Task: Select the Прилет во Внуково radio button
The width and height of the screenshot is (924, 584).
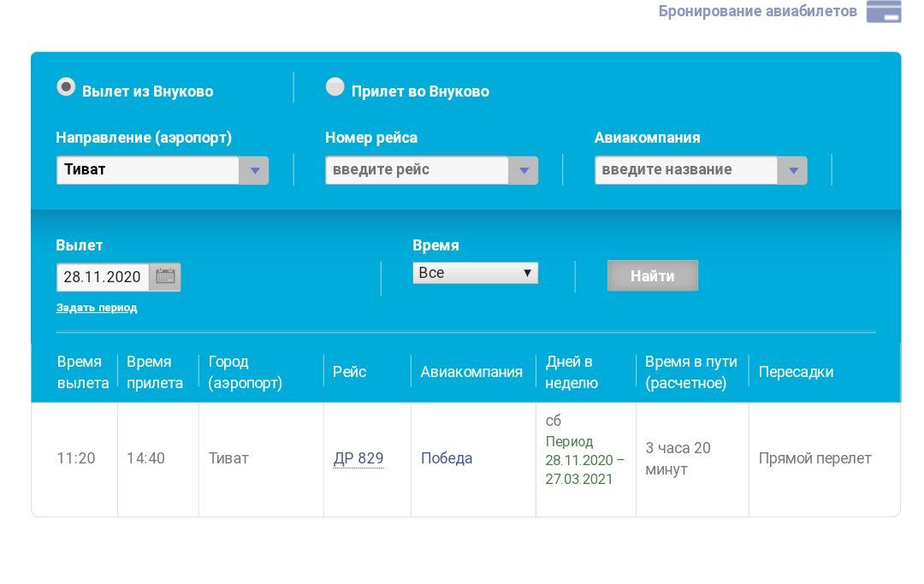Action: [335, 87]
